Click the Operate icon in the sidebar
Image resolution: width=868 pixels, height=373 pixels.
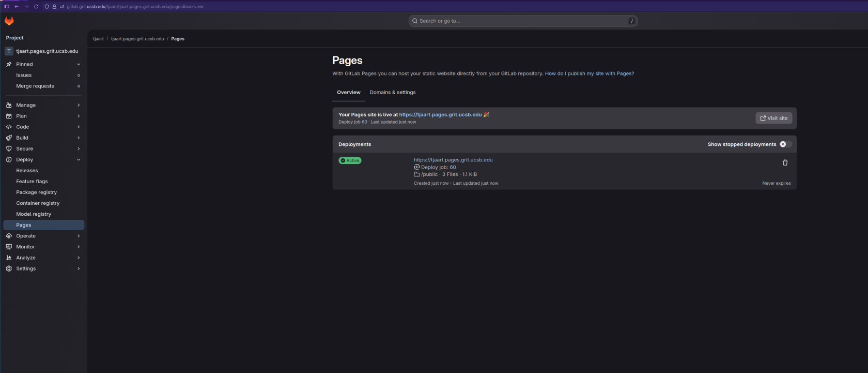[9, 236]
